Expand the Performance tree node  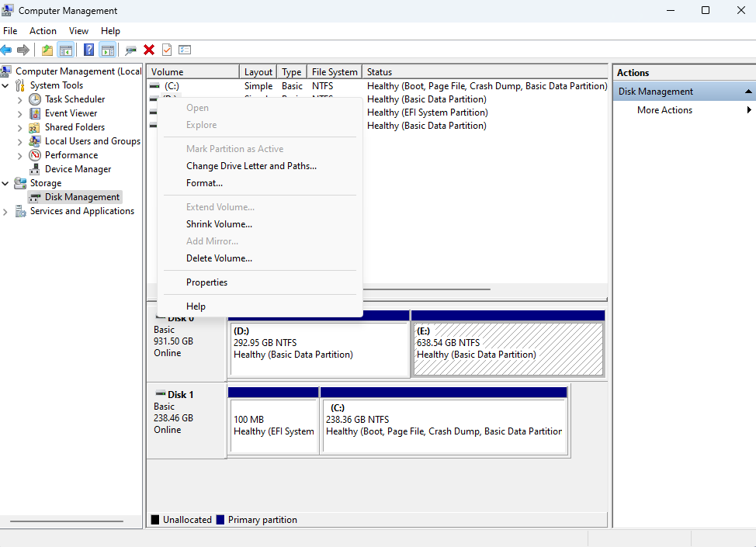20,154
